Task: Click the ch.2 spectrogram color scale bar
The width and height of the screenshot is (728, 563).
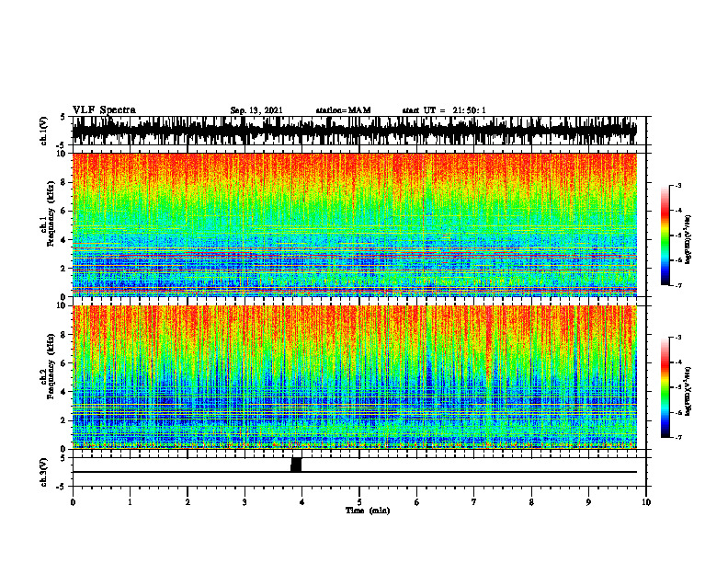Action: tap(665, 387)
